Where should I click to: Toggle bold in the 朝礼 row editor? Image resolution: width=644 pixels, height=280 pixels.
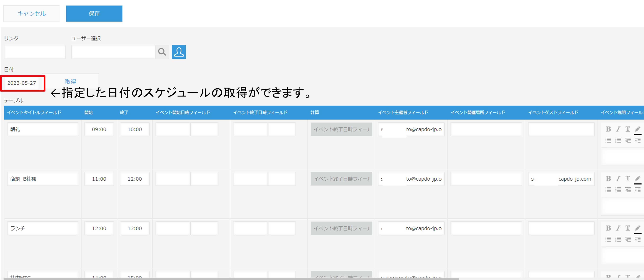[608, 129]
